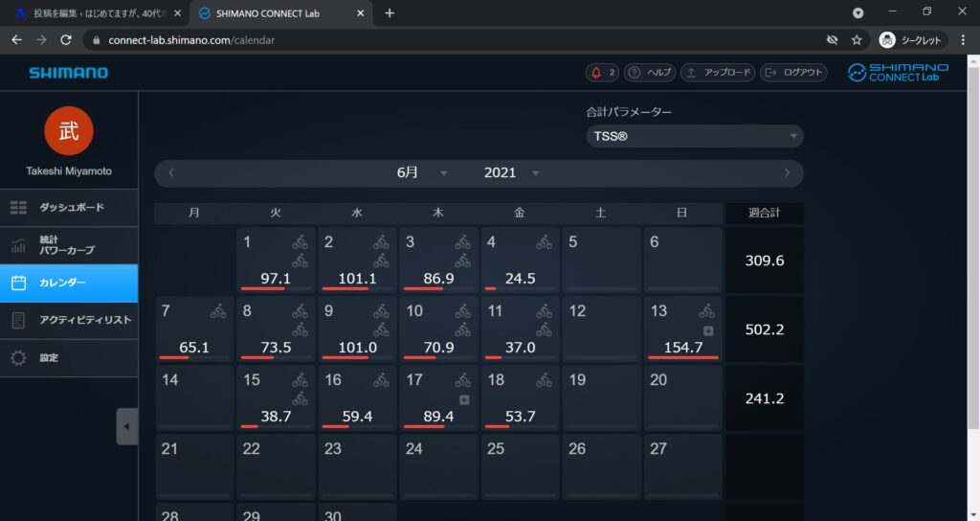Collapse the sidebar with the arrow handle
The width and height of the screenshot is (980, 521).
[126, 426]
